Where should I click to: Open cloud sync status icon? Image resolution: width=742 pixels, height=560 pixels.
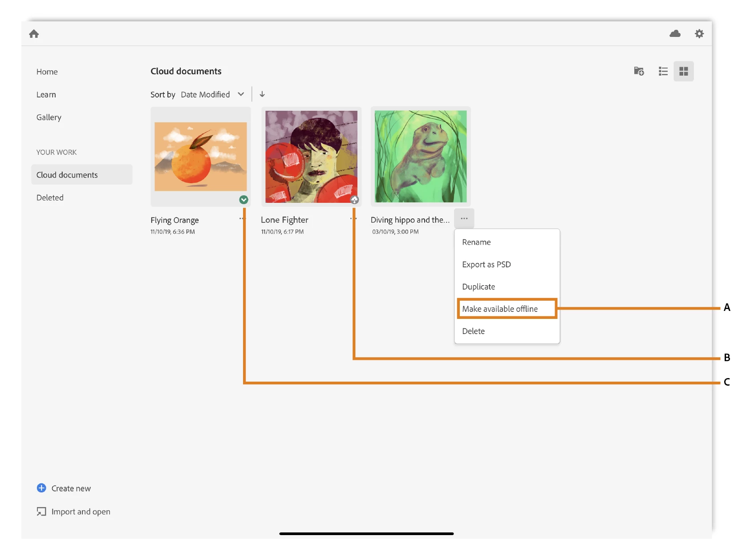[675, 34]
